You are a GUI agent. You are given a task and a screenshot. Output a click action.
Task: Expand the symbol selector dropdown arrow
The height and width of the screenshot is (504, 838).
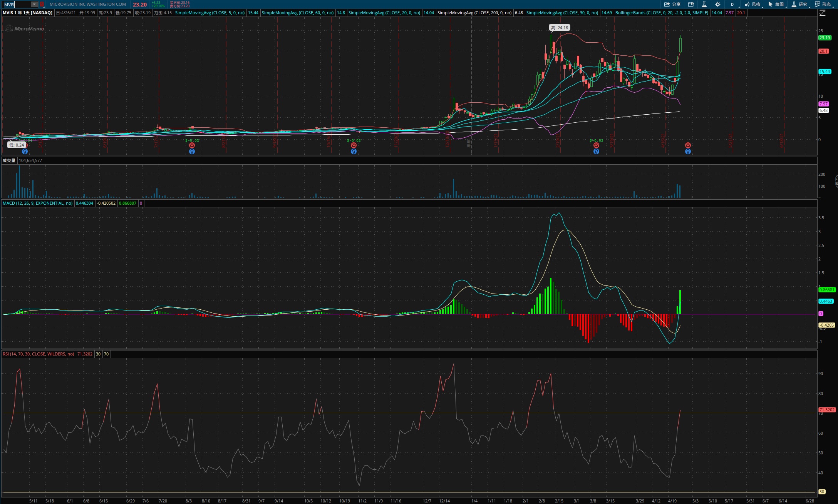pos(34,4)
